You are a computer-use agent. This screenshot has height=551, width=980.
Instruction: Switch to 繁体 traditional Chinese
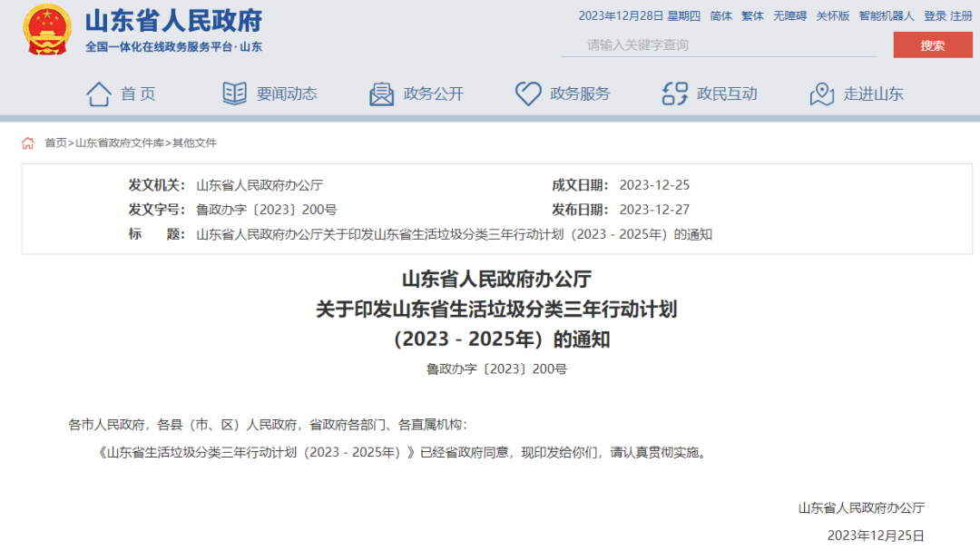pos(752,16)
